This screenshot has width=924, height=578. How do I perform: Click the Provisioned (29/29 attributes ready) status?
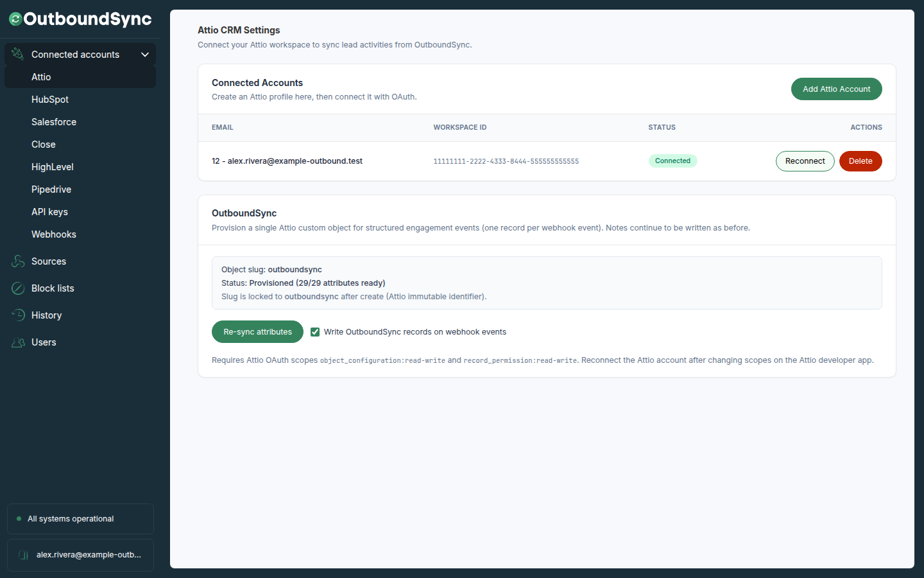(x=317, y=283)
